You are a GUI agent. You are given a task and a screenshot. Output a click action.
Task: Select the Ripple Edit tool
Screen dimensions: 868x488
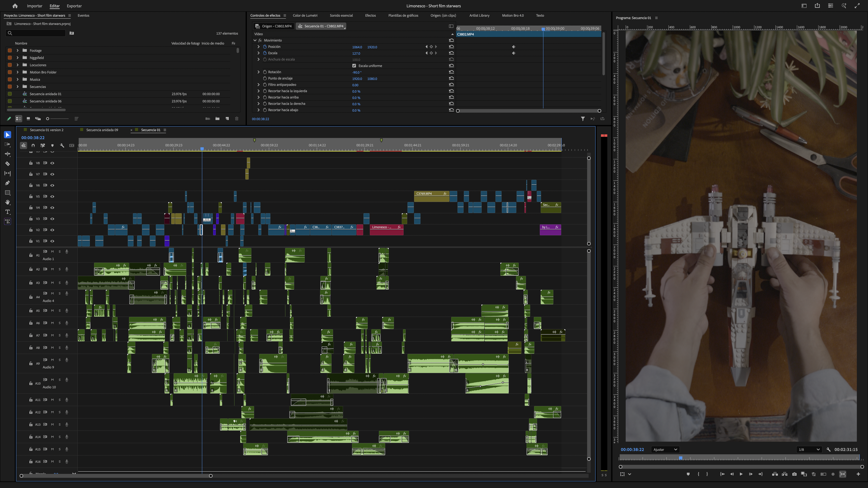7,154
